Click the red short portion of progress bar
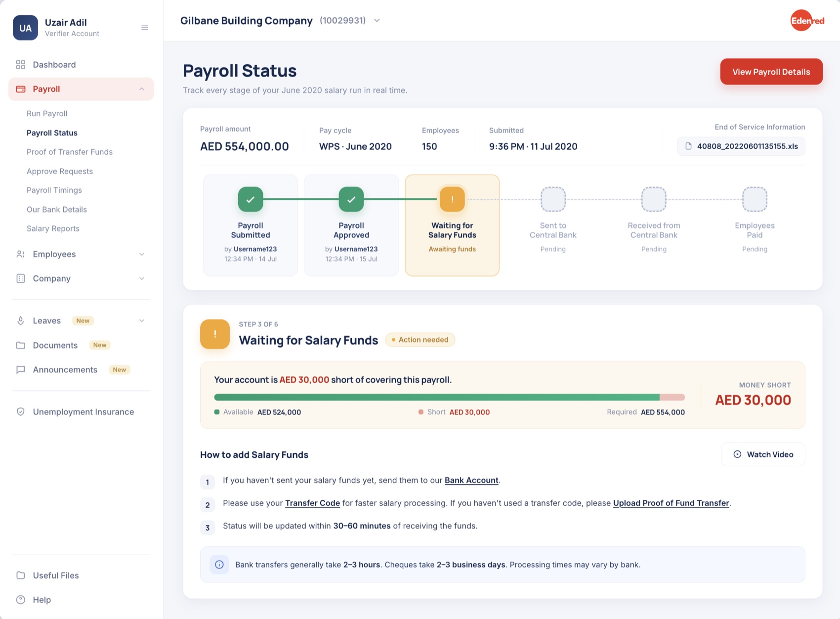 tap(672, 397)
